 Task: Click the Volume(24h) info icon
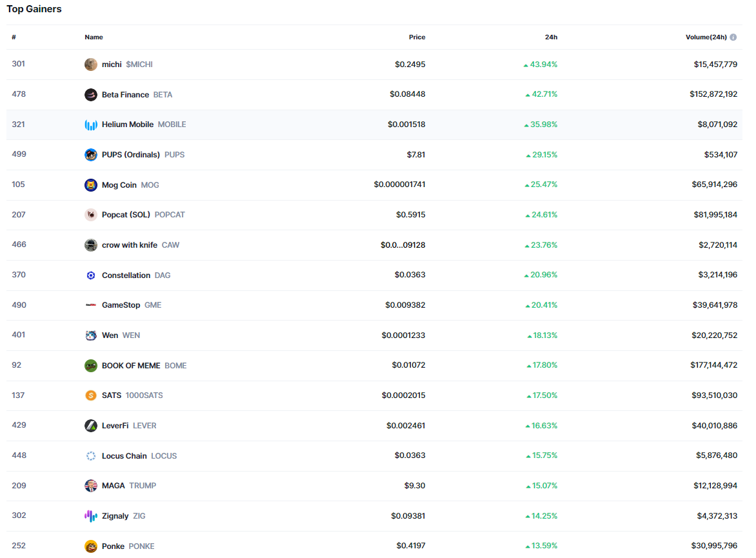coord(733,37)
